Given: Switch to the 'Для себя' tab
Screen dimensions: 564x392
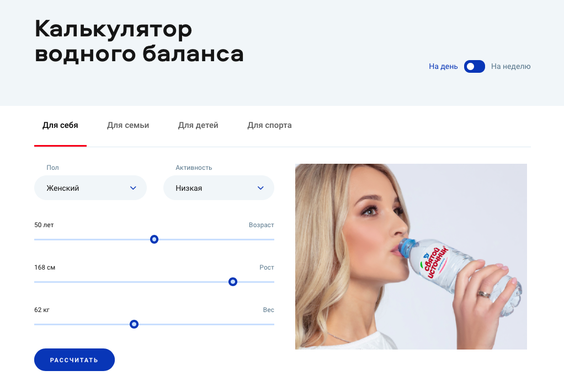Looking at the screenshot, I should pos(61,125).
